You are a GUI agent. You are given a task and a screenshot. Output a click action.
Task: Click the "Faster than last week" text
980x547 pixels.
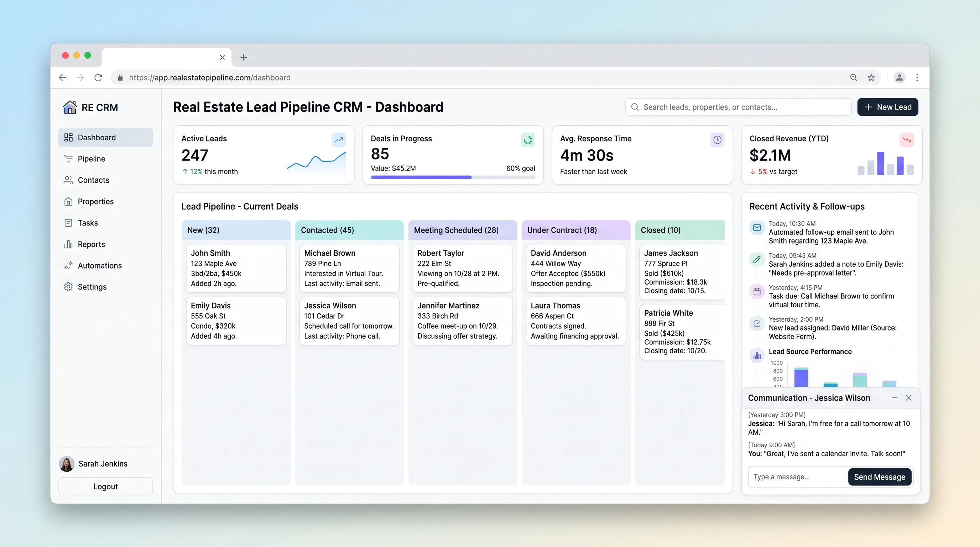tap(594, 172)
